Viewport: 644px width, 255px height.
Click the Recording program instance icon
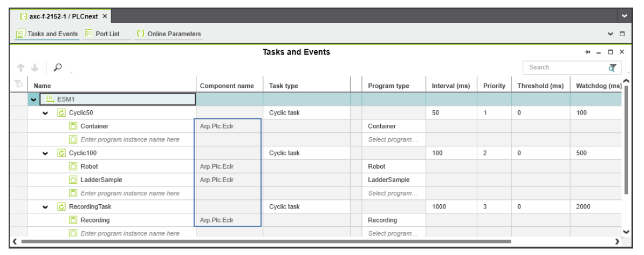coord(73,220)
